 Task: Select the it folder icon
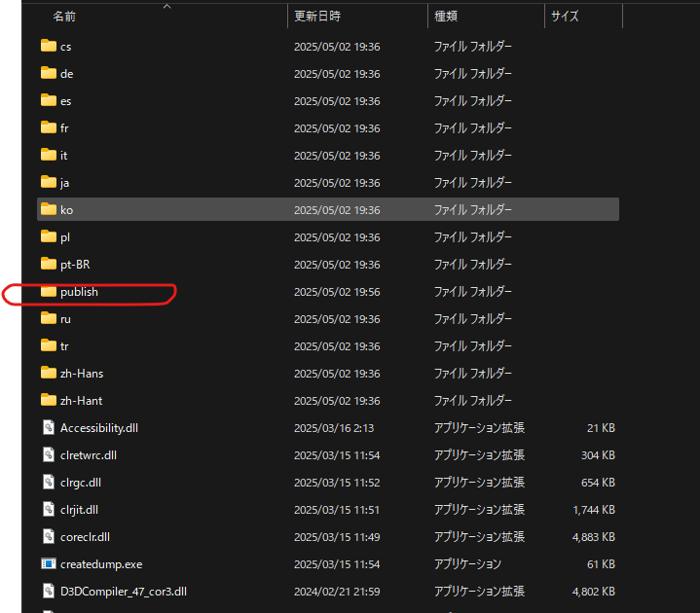(x=49, y=155)
